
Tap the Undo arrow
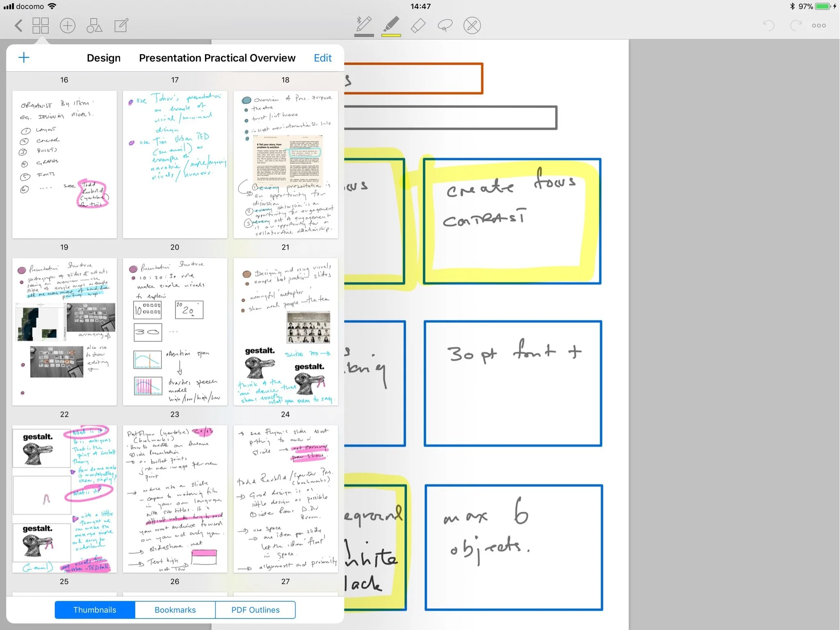tap(769, 25)
